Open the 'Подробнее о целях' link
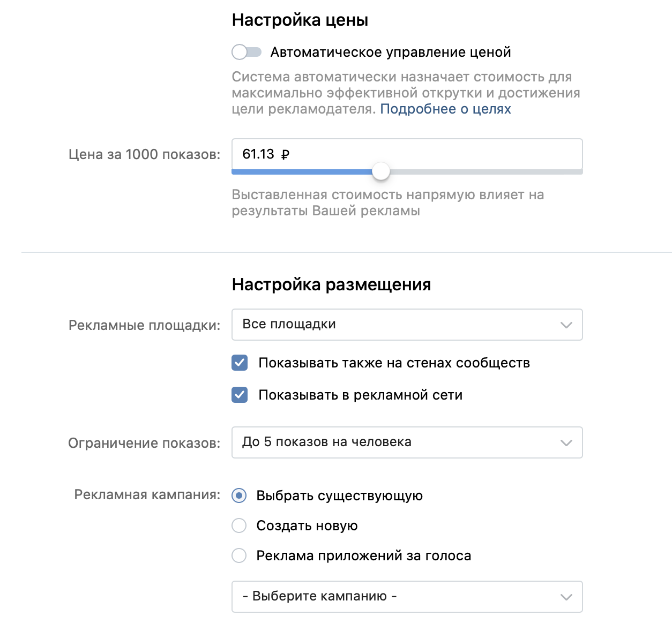Image resolution: width=672 pixels, height=631 pixels. point(445,109)
